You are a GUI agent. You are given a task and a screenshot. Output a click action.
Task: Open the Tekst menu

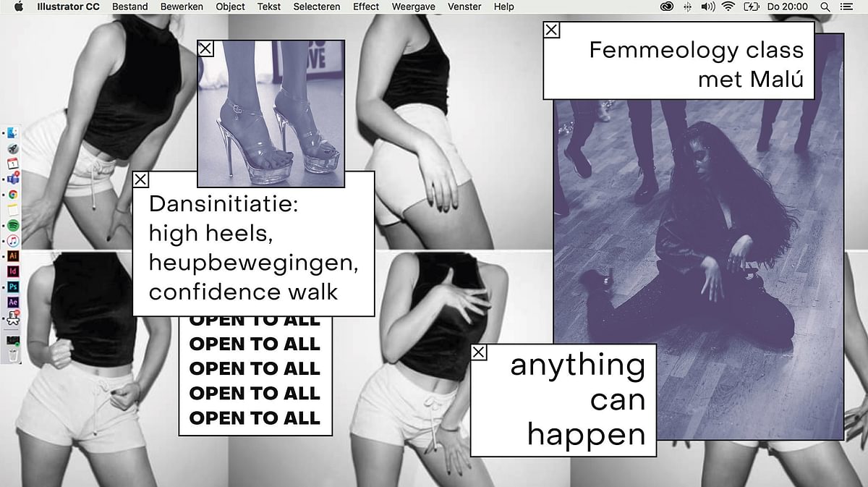point(269,7)
